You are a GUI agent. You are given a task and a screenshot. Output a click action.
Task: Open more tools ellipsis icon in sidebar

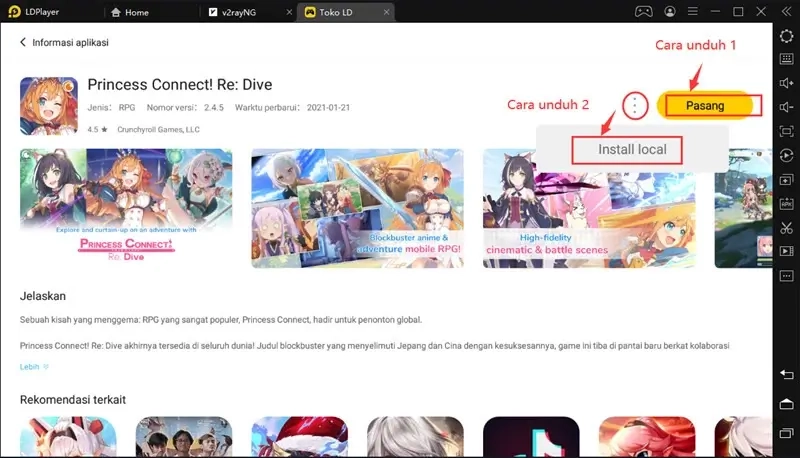click(786, 276)
